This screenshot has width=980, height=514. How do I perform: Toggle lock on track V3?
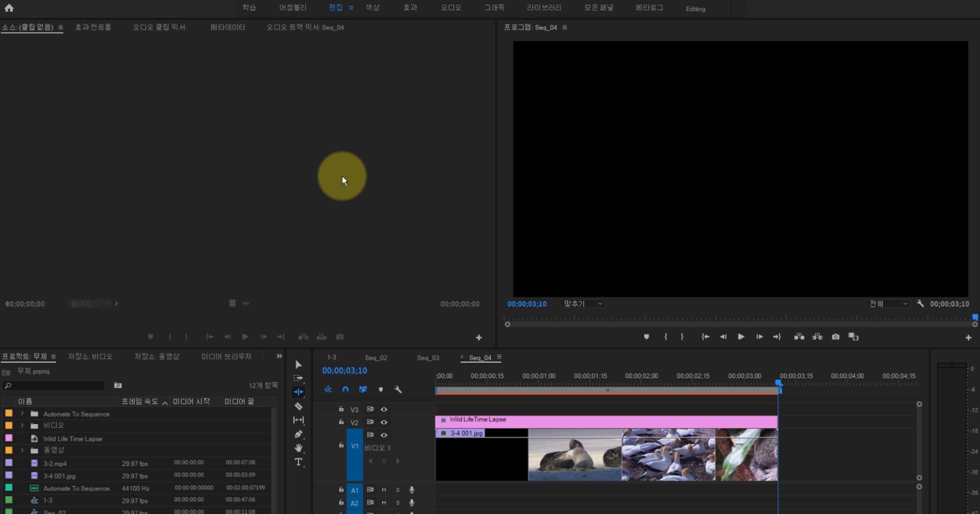(x=341, y=409)
